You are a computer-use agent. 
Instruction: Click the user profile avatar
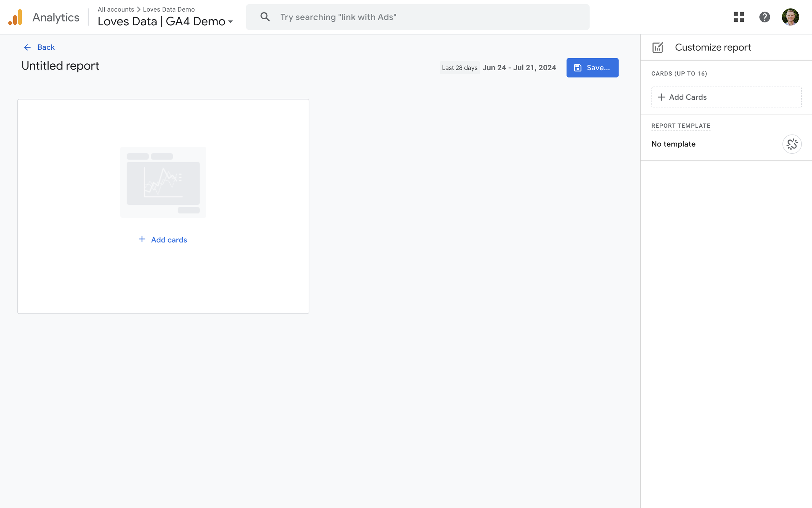[x=790, y=17]
